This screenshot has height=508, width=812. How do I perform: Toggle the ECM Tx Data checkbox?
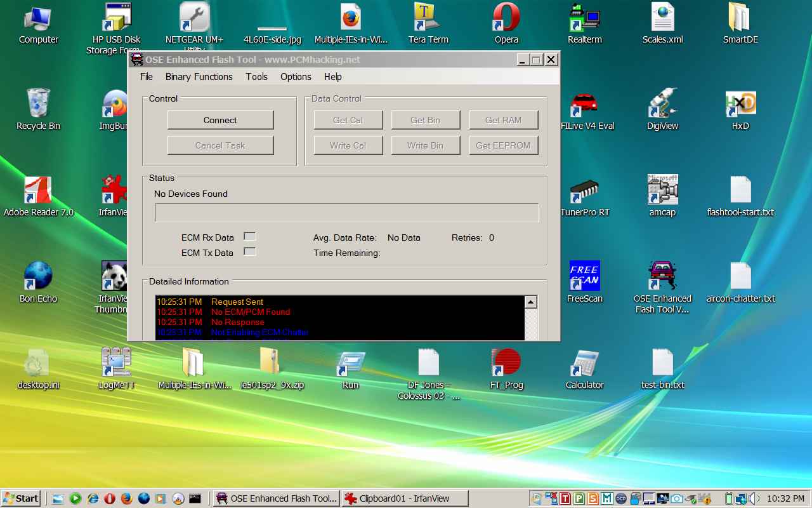coord(250,251)
